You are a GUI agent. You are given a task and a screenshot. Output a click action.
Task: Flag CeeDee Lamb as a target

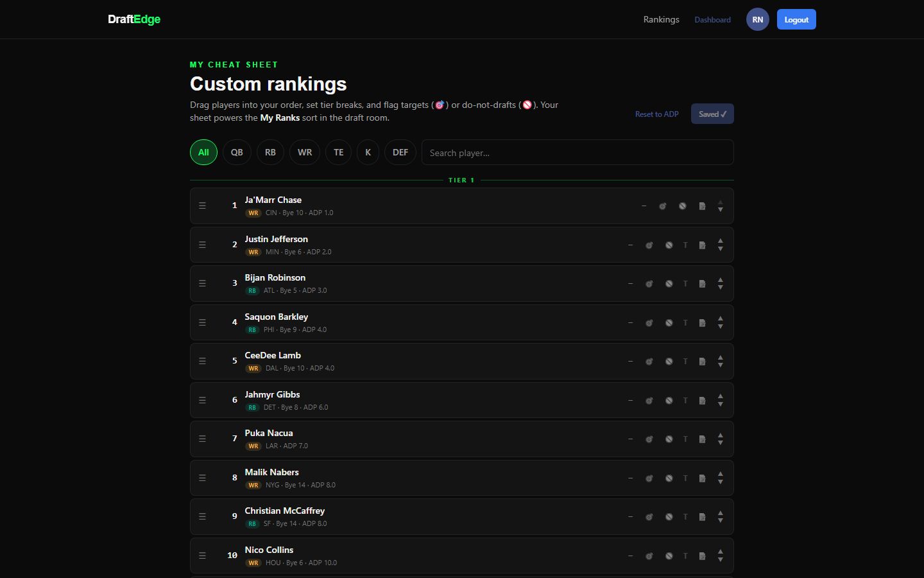pyautogui.click(x=649, y=362)
